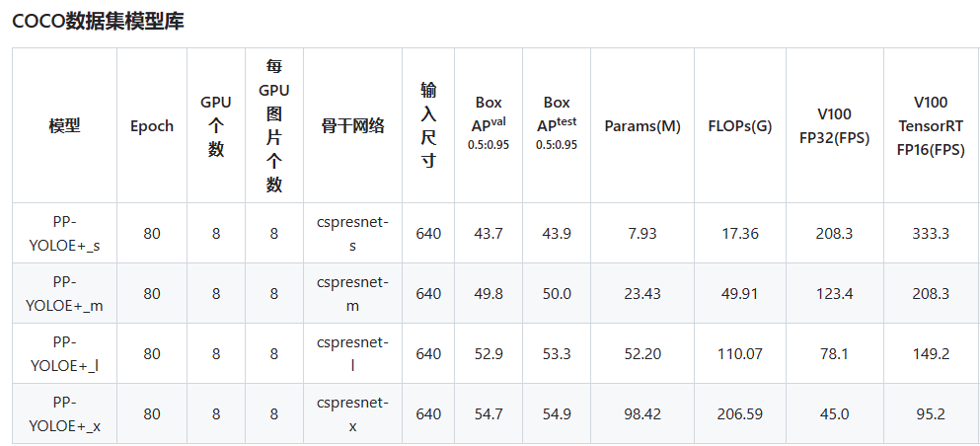The height and width of the screenshot is (446, 980).
Task: Click the 54.7 Box AP val value
Action: click(489, 414)
